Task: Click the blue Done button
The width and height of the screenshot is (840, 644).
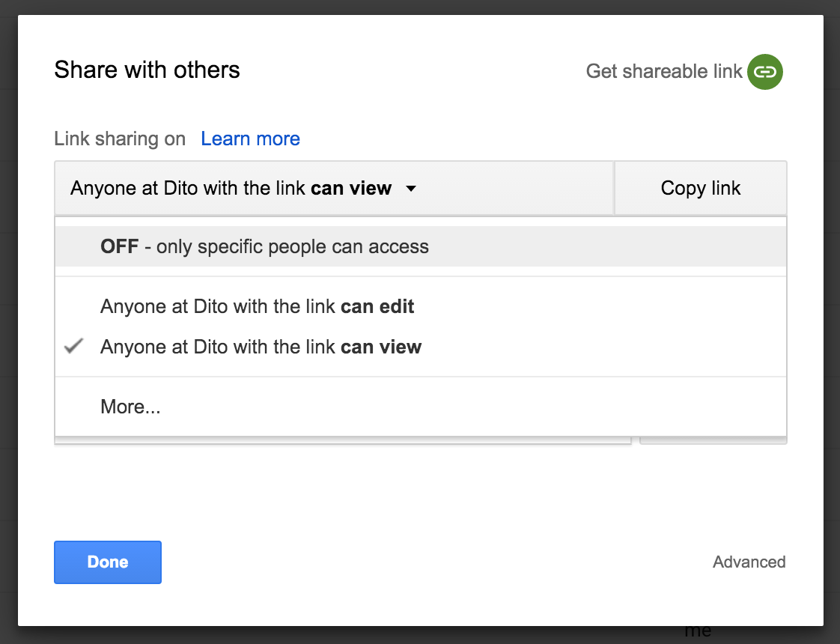Action: (x=108, y=562)
